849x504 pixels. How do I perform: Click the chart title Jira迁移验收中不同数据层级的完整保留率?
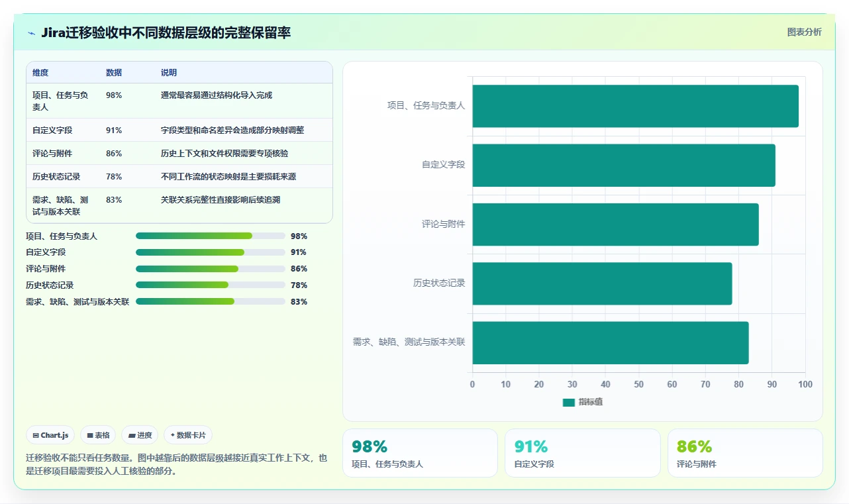166,33
